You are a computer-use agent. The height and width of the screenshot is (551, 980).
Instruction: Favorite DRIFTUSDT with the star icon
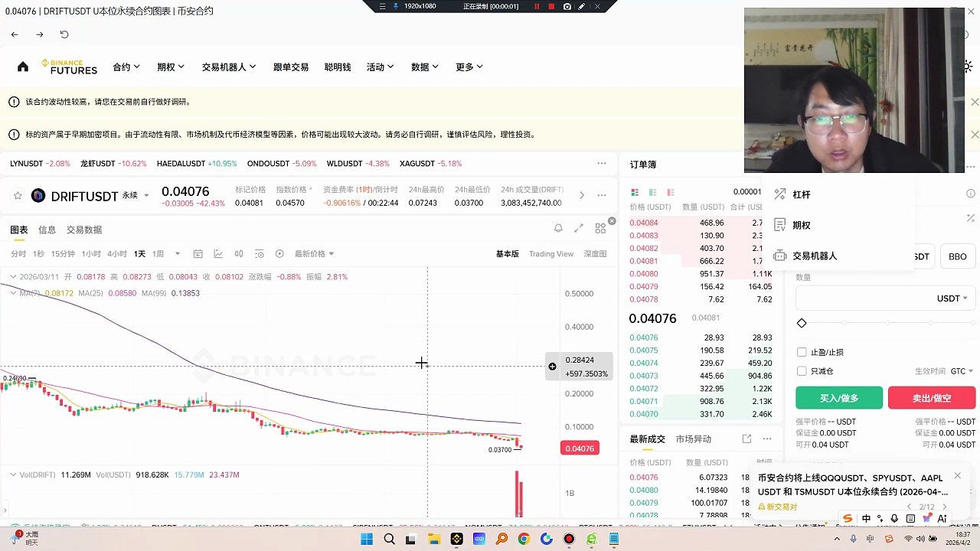[18, 196]
